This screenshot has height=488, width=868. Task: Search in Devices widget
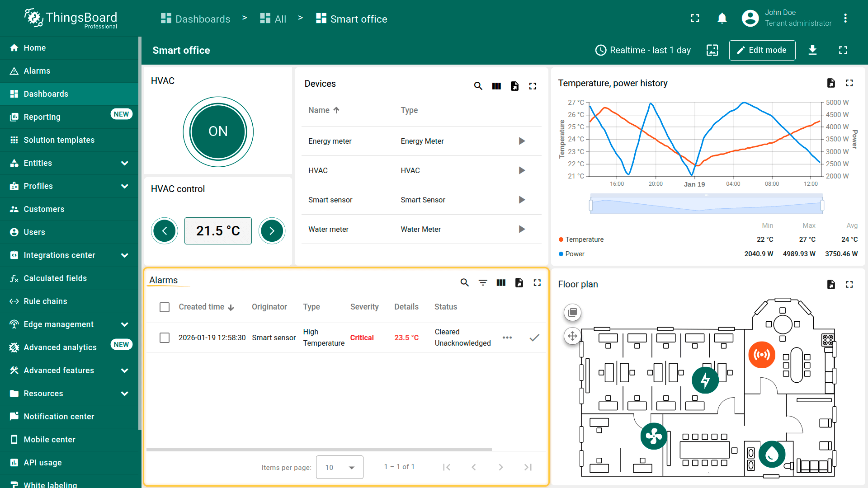(x=478, y=86)
